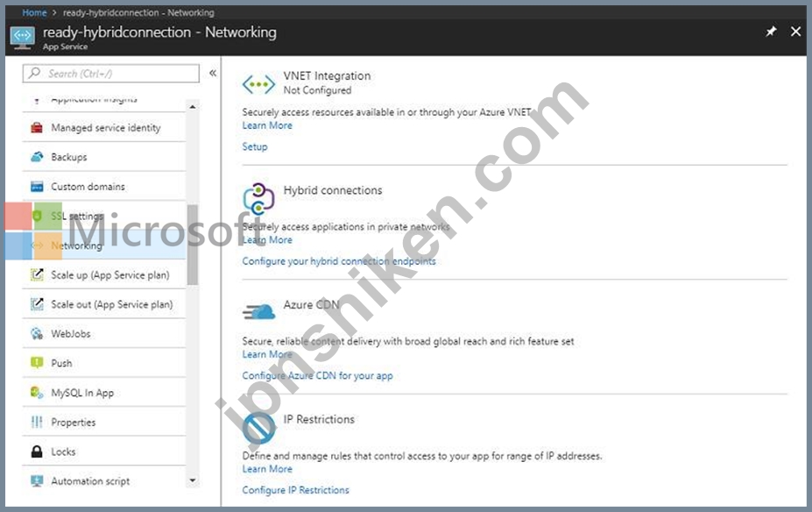Click Configure your hybrid connection endpoints
Screen dimensions: 812x512
coord(339,261)
